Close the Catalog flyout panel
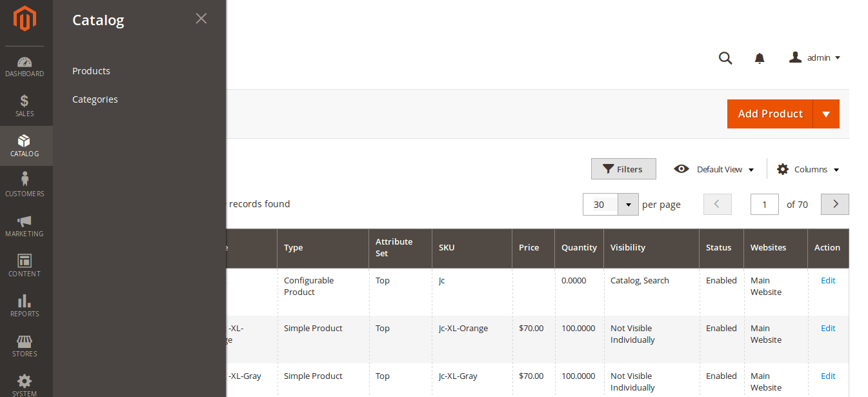 [201, 19]
